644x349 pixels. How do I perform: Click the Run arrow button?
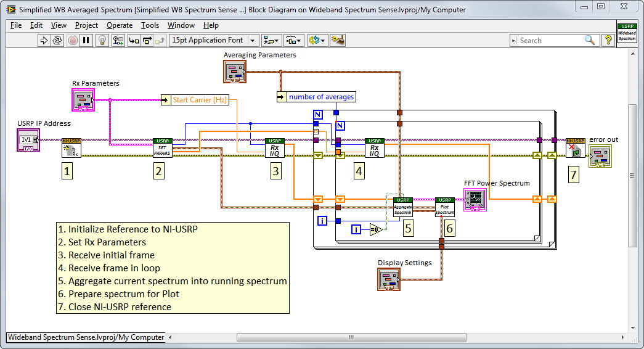point(44,41)
